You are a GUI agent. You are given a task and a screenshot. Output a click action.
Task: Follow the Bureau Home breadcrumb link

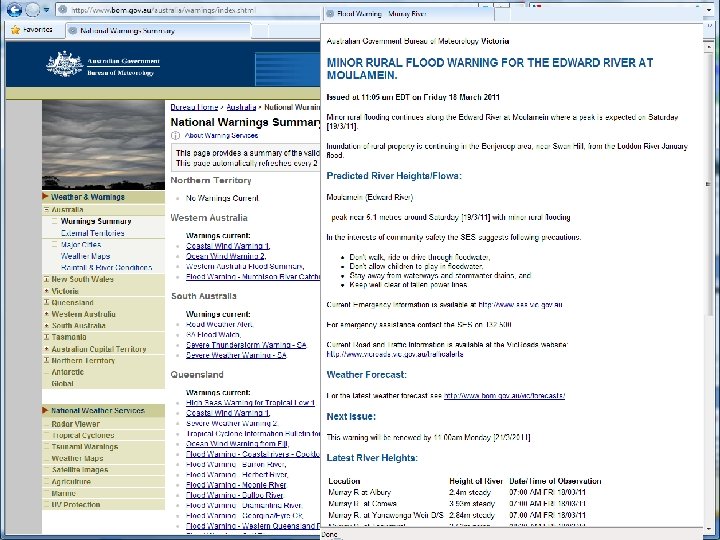click(x=194, y=107)
